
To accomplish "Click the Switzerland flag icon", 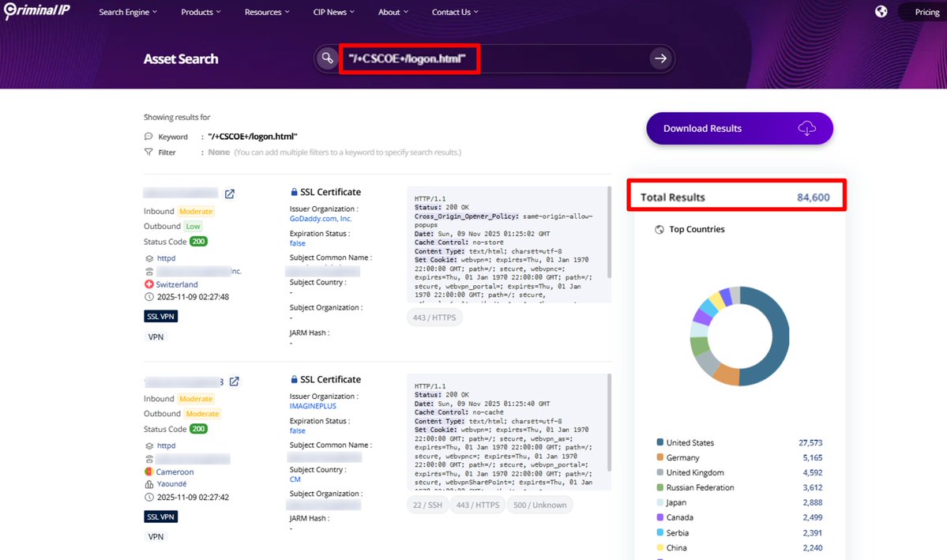I will click(148, 284).
